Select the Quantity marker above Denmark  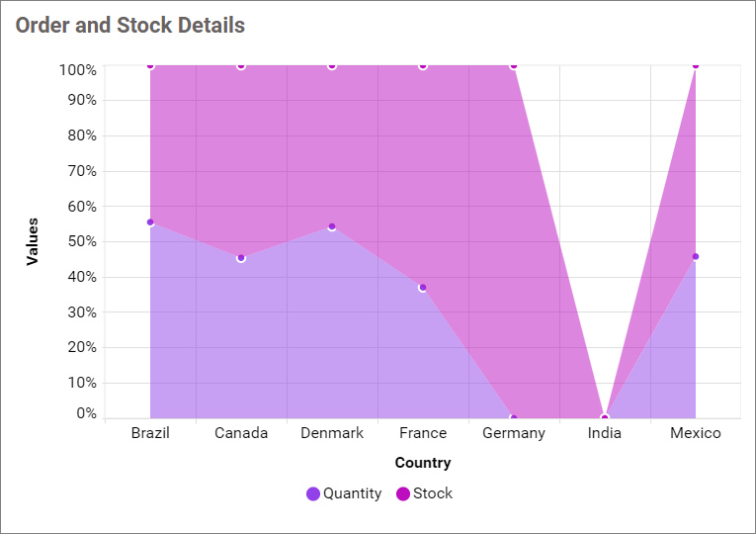(x=332, y=226)
